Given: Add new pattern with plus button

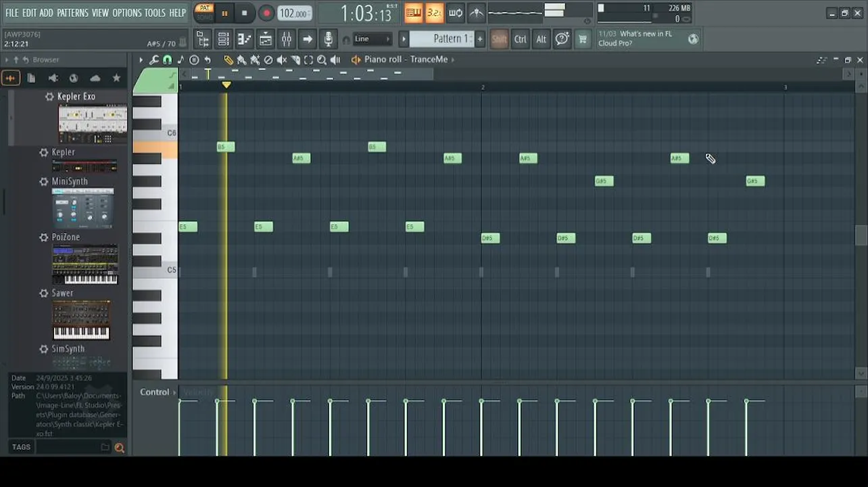Looking at the screenshot, I should click(x=480, y=39).
